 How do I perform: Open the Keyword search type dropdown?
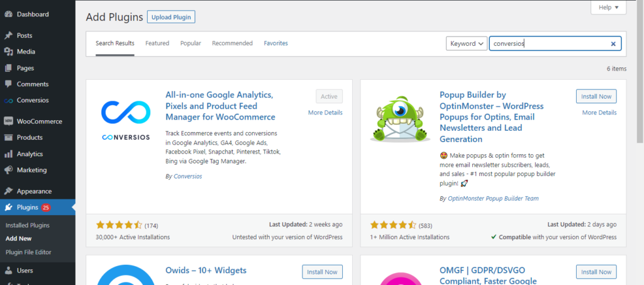point(466,43)
